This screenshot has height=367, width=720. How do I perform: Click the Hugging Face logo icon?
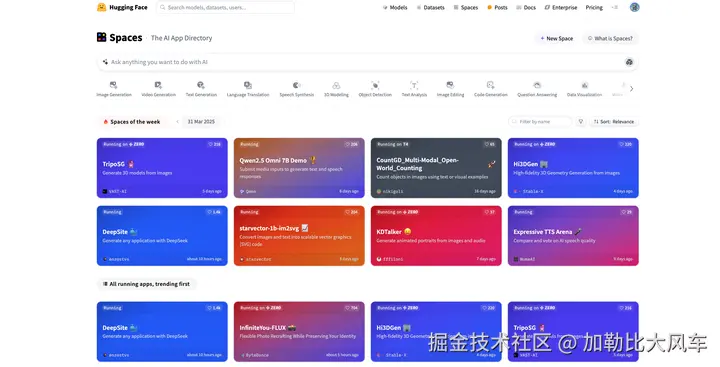click(x=101, y=7)
